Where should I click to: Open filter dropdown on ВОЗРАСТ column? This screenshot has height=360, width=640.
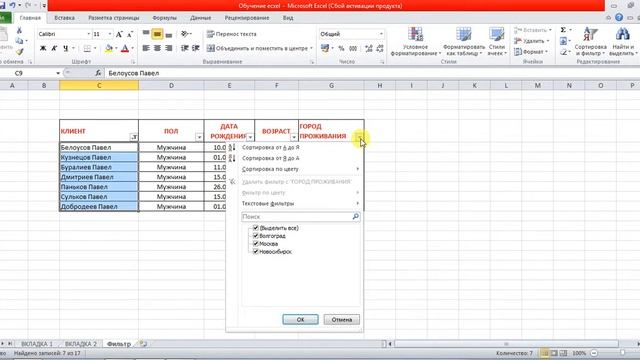pos(294,138)
